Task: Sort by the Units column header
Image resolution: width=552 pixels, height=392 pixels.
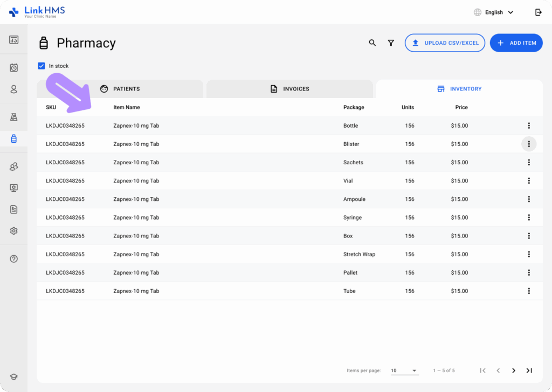Action: [408, 107]
